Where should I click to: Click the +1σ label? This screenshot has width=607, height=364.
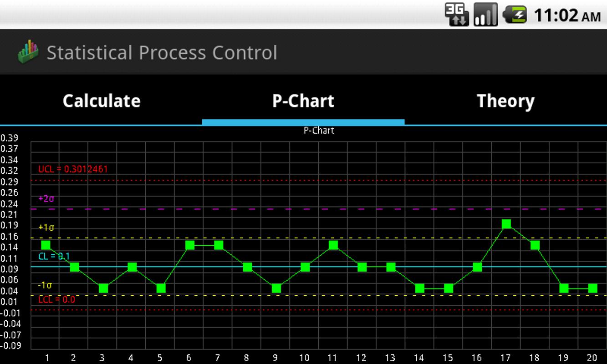46,227
